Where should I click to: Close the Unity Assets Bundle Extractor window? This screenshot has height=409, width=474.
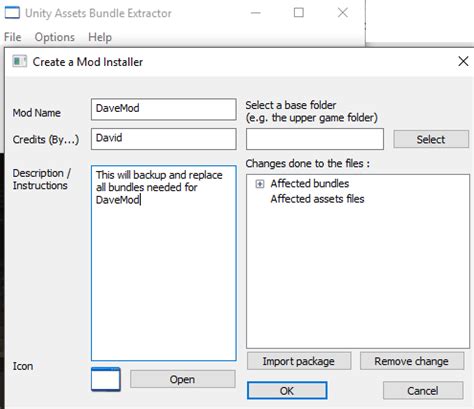coord(343,13)
